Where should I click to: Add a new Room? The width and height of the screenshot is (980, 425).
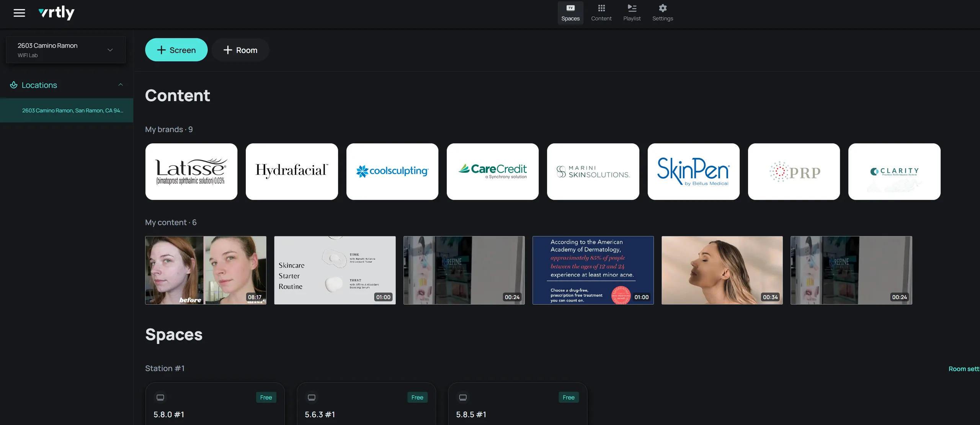240,50
